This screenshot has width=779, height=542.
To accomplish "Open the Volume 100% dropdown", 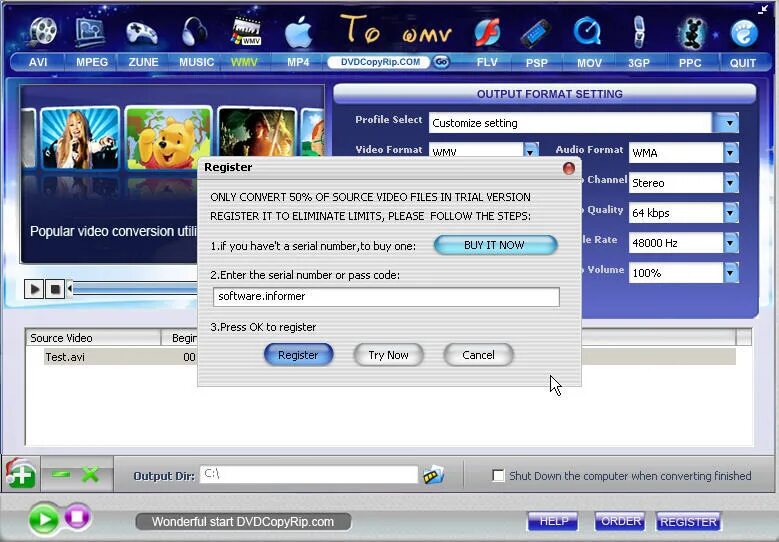I will (x=730, y=273).
